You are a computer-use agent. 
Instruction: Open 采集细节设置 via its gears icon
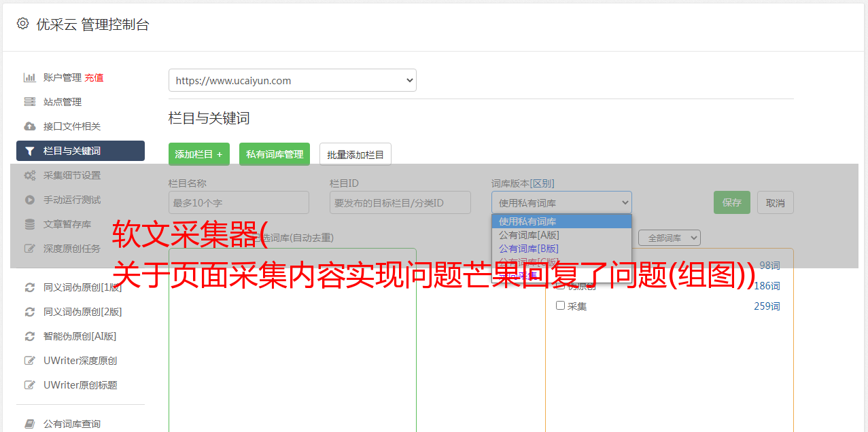[x=30, y=175]
